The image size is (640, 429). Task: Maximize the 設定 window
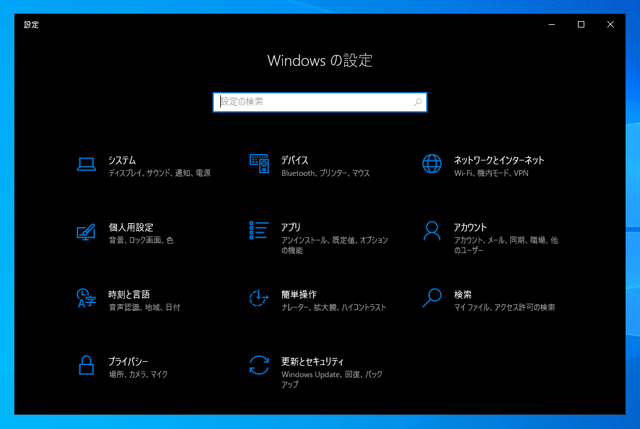pyautogui.click(x=581, y=24)
